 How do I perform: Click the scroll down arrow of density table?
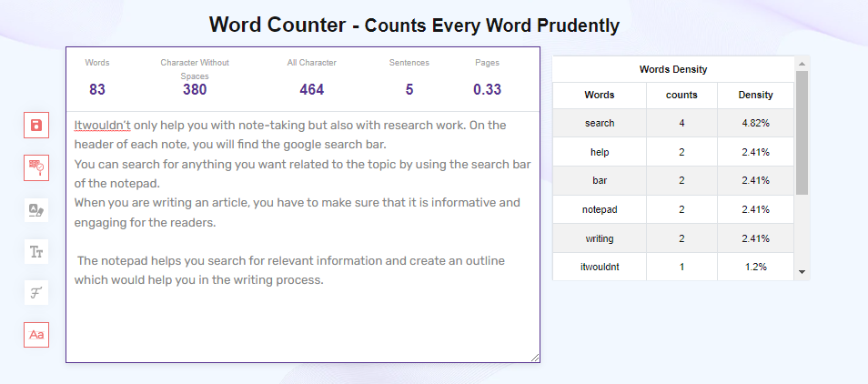(x=802, y=272)
